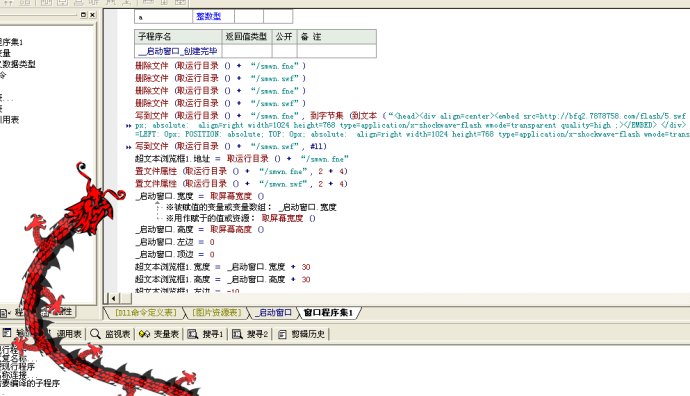Open the 图片资源表 tab

218,313
